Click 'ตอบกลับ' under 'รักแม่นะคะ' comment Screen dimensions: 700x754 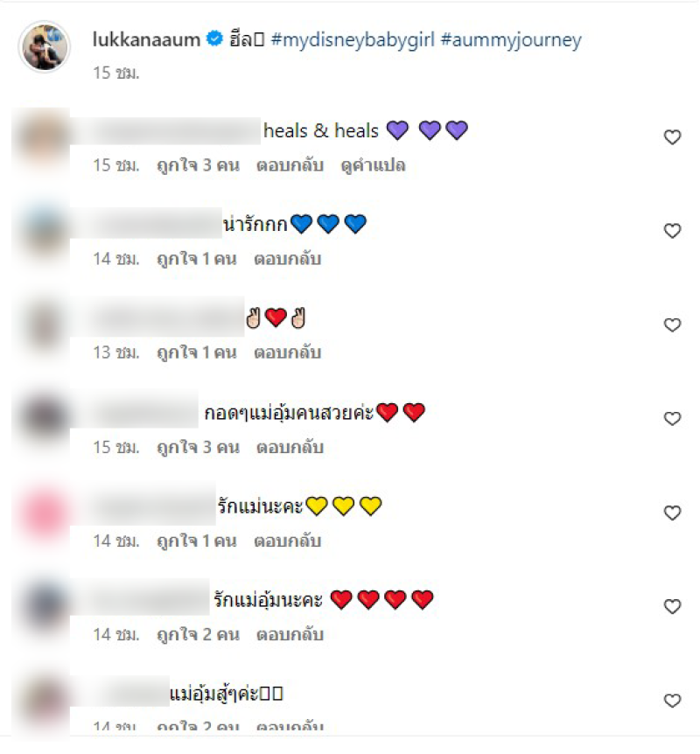288,541
